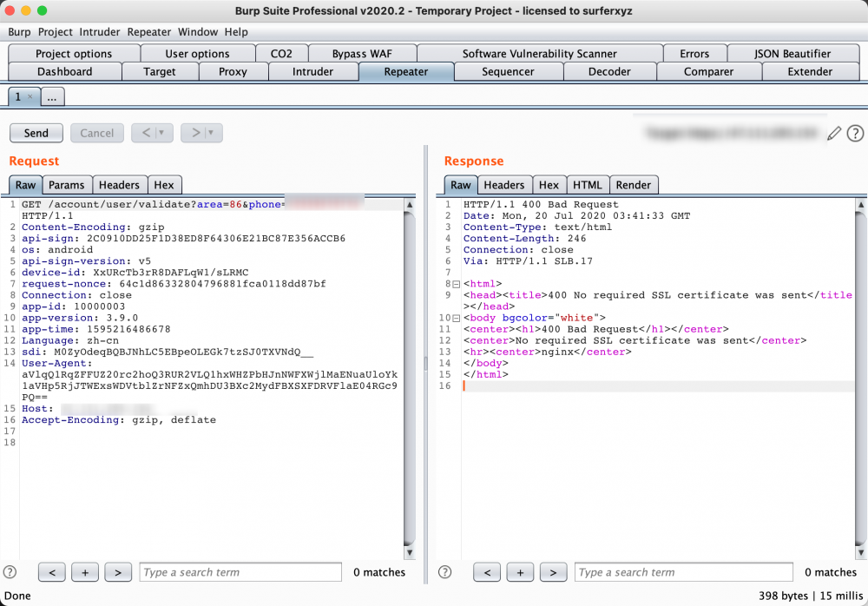The image size is (868, 606).
Task: Open Repeater help via top-right question mark
Action: click(855, 133)
